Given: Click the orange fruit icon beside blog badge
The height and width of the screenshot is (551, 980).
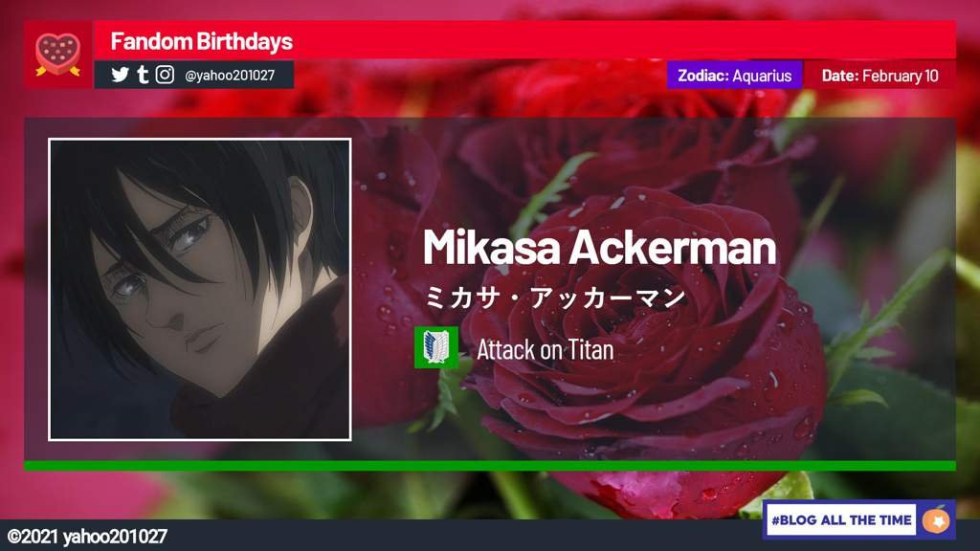Looking at the screenshot, I should tap(936, 519).
